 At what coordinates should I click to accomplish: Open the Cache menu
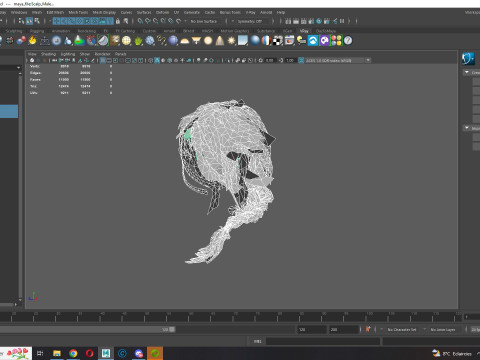210,12
